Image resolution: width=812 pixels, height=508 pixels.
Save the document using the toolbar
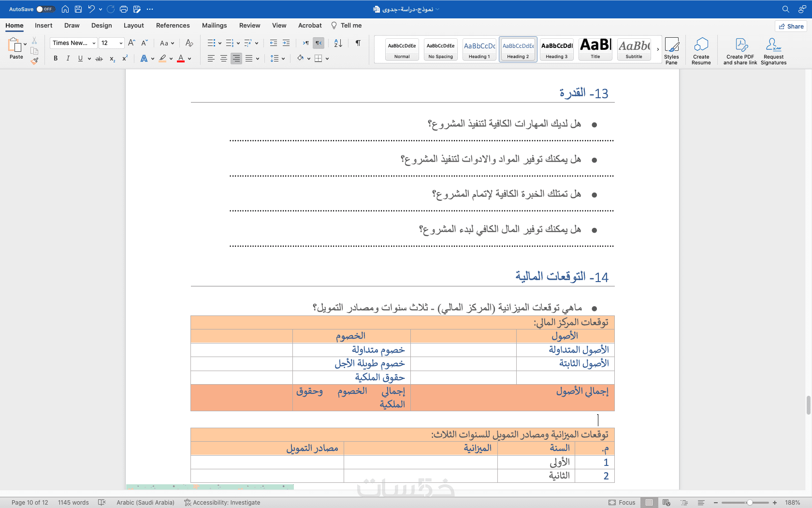pos(78,9)
